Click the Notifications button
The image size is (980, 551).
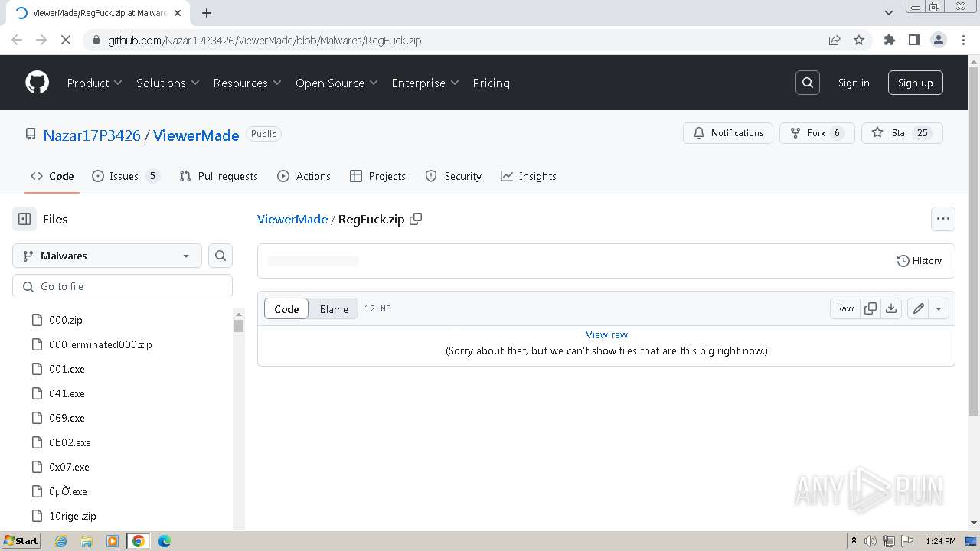click(728, 133)
